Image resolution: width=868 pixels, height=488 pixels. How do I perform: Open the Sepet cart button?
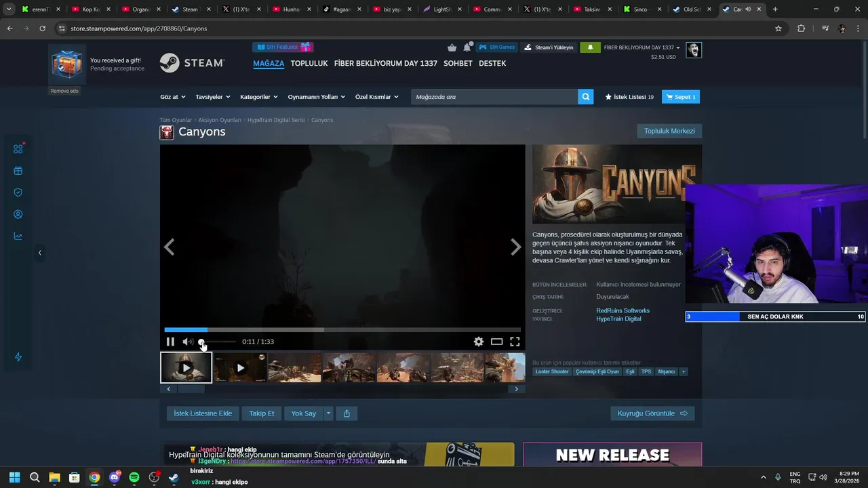(x=681, y=97)
